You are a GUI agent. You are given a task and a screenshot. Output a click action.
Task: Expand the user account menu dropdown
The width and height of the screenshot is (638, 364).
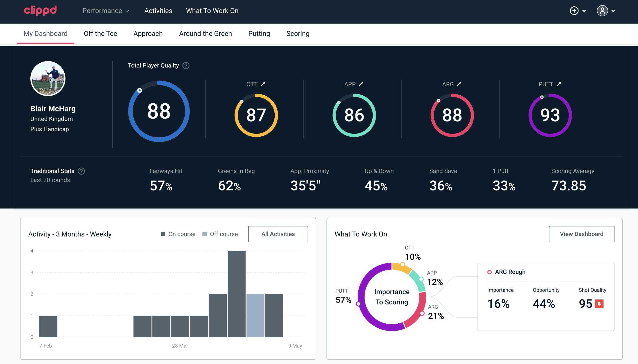click(x=614, y=11)
